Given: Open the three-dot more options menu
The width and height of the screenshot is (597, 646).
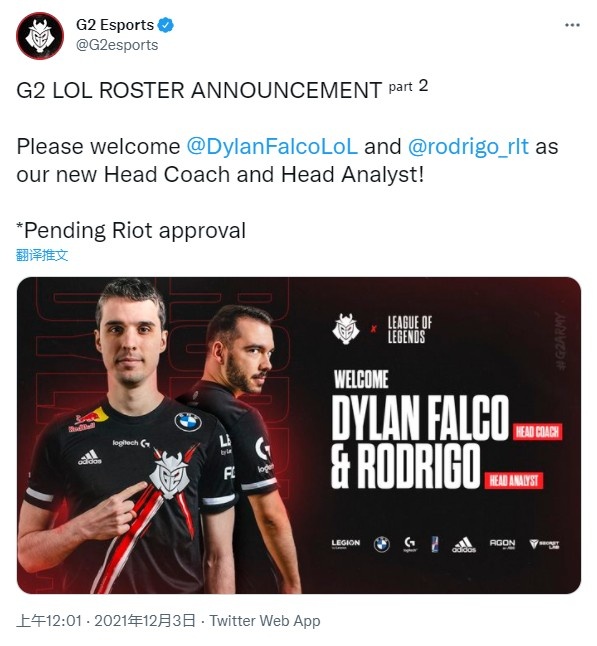Looking at the screenshot, I should 572,26.
